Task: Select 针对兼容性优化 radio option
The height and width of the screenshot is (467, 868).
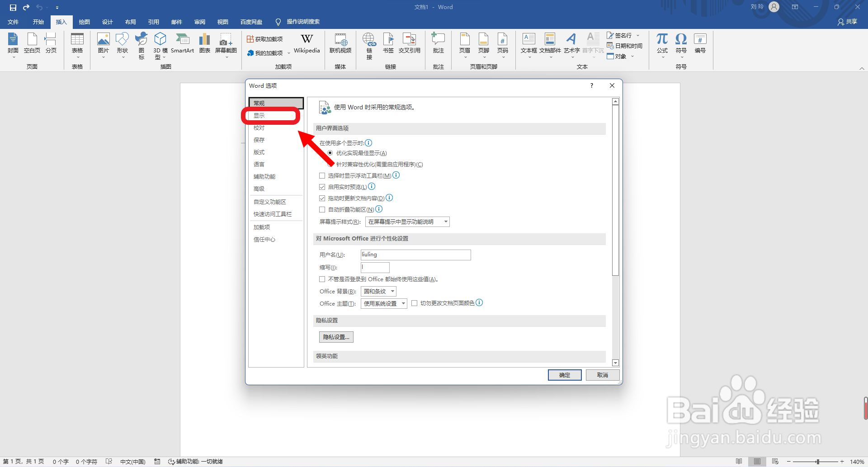Action: (330, 165)
